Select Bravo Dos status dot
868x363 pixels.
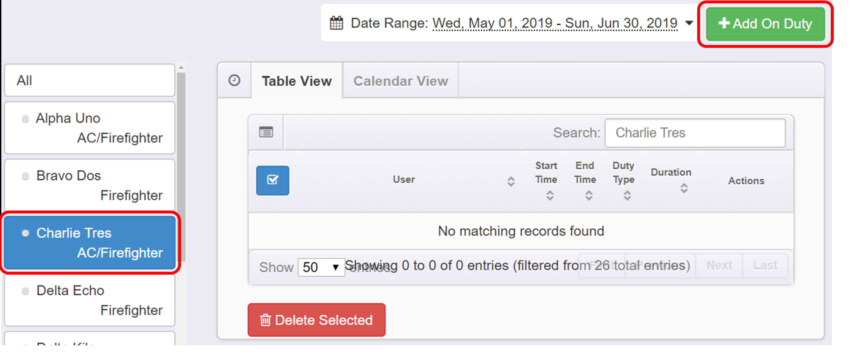point(25,176)
